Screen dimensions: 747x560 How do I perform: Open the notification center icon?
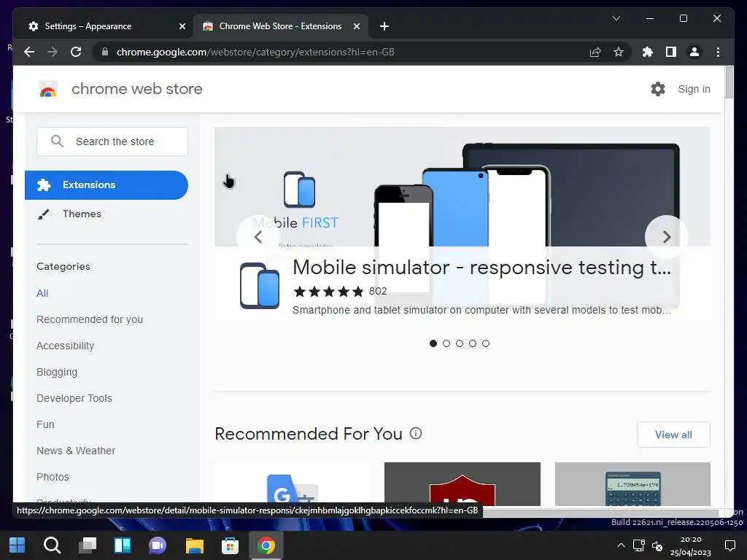coord(729,545)
